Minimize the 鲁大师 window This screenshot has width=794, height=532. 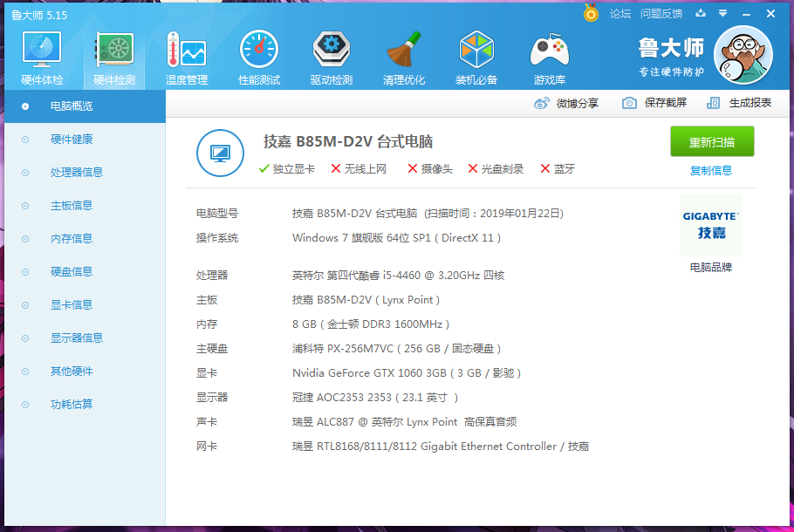tap(746, 14)
